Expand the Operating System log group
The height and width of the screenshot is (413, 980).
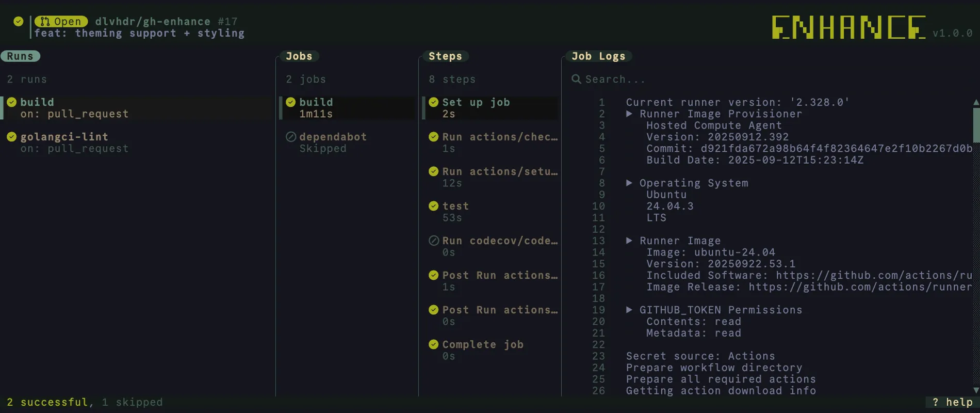(x=629, y=183)
